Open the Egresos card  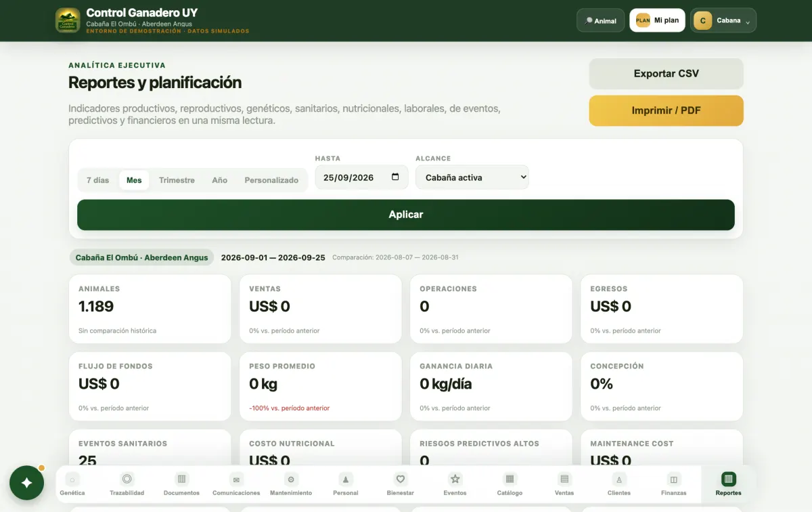click(662, 309)
